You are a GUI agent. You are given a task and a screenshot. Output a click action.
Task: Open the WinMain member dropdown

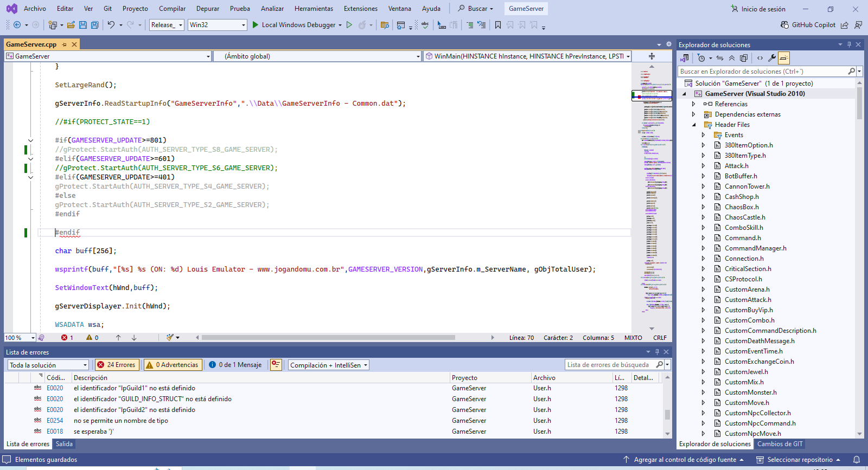tap(527, 56)
